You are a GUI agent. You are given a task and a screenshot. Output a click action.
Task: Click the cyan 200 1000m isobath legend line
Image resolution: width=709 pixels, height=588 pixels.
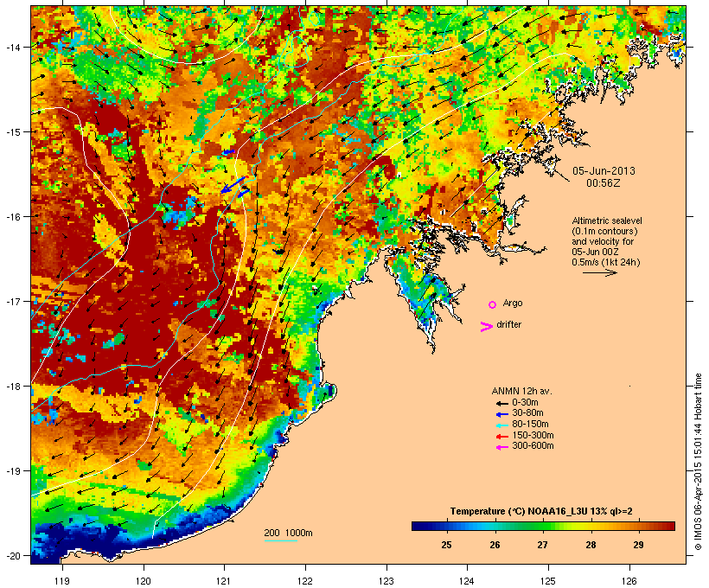(x=281, y=540)
